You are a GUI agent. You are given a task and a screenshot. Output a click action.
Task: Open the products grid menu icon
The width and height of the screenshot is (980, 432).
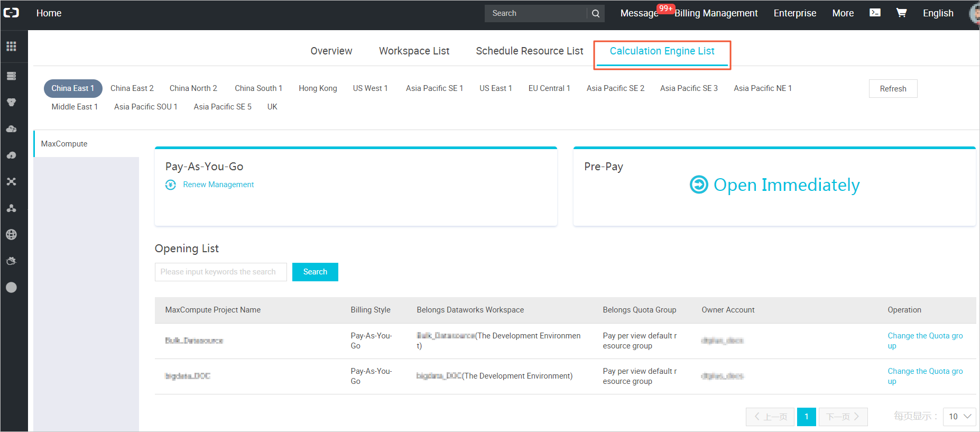[11, 47]
